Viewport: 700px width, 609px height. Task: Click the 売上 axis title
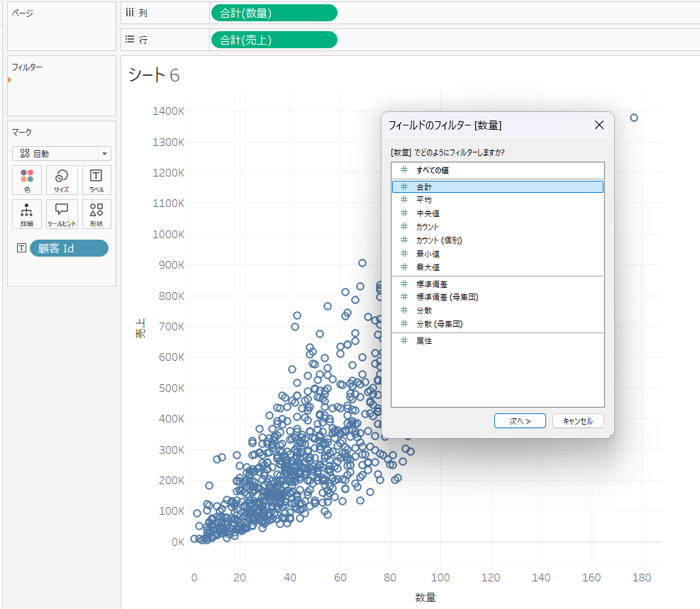click(x=140, y=328)
